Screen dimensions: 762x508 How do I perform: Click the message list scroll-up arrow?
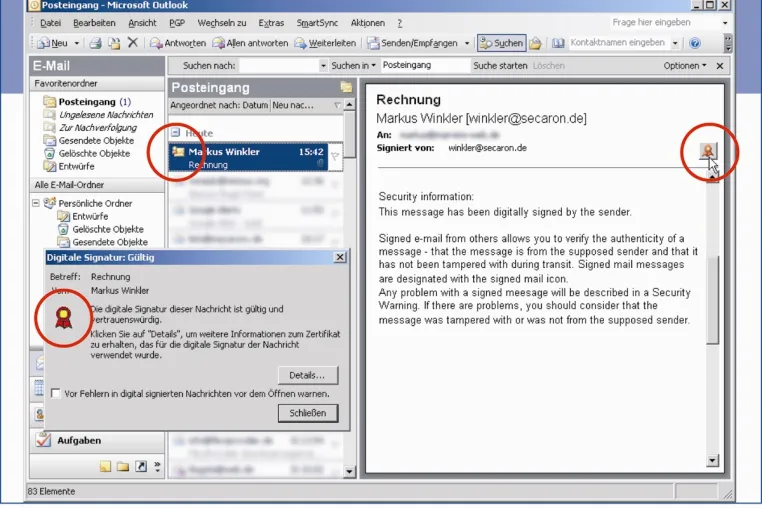[349, 105]
